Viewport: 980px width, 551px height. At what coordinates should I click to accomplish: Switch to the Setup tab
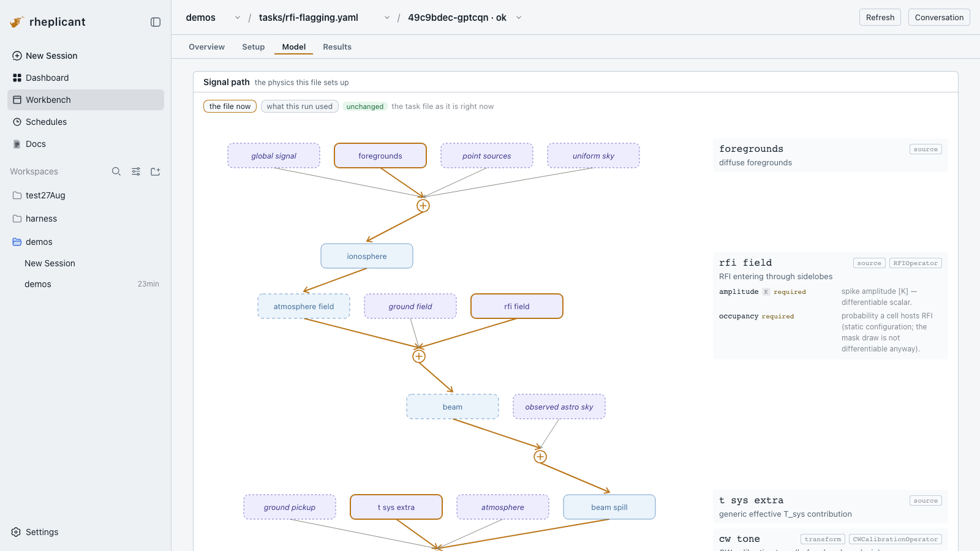tap(254, 47)
